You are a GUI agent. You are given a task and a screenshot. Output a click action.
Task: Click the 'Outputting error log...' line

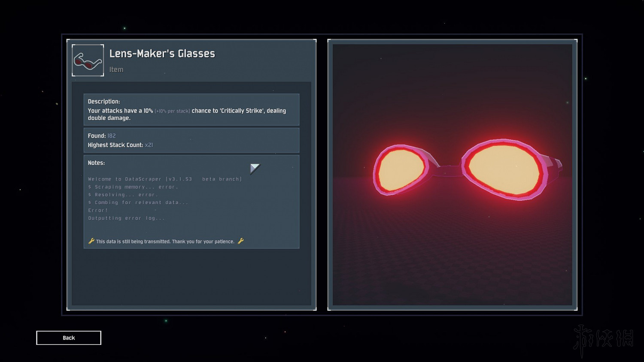point(126,218)
